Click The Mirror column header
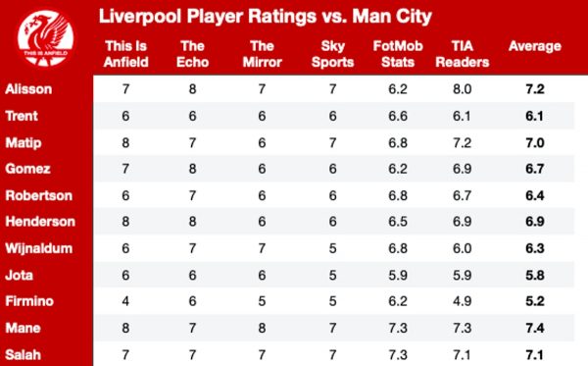 pos(262,54)
